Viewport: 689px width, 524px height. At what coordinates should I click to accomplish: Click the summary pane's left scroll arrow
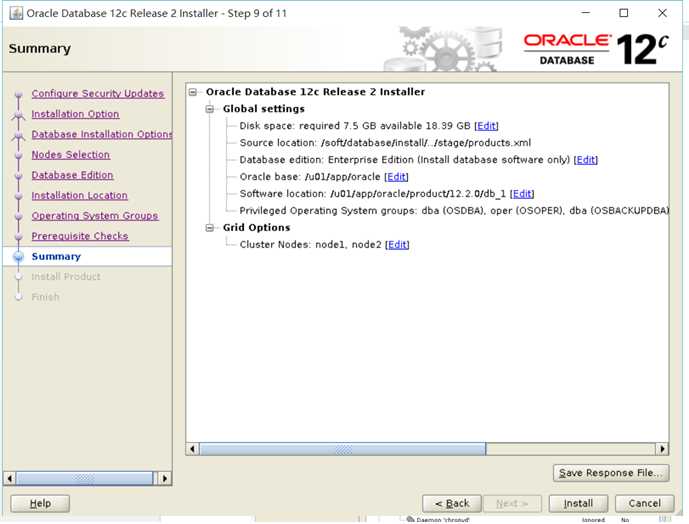[192, 449]
